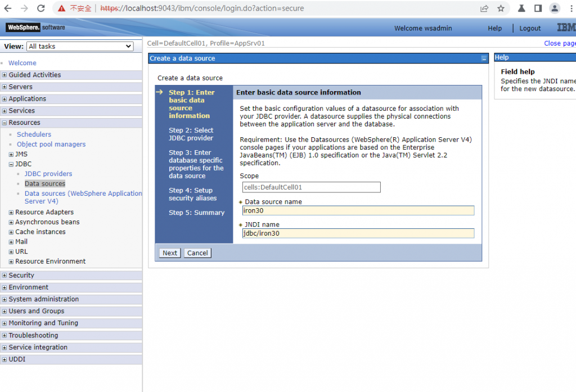Viewport: 576px width, 392px height.
Task: Expand Cache instances node
Action: [x=11, y=232]
